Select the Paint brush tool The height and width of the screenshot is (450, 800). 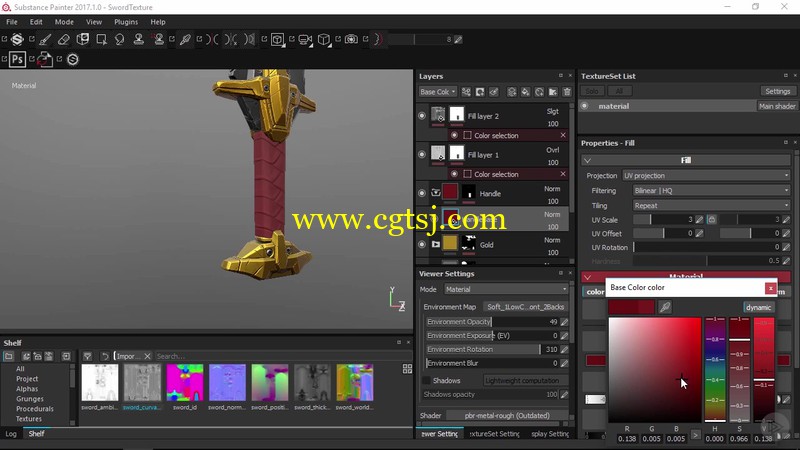(45, 39)
